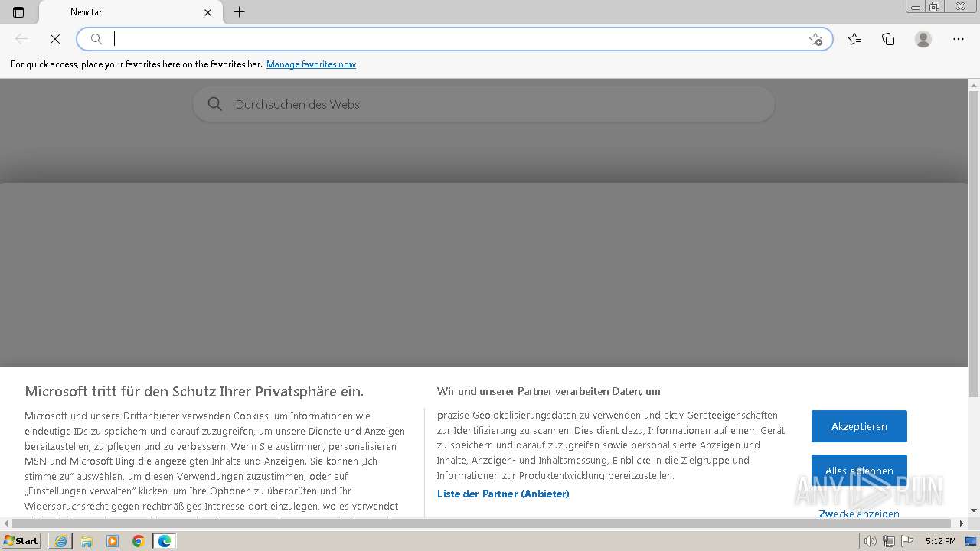Open the media player taskbar icon
This screenshot has height=551, width=980.
[x=113, y=541]
